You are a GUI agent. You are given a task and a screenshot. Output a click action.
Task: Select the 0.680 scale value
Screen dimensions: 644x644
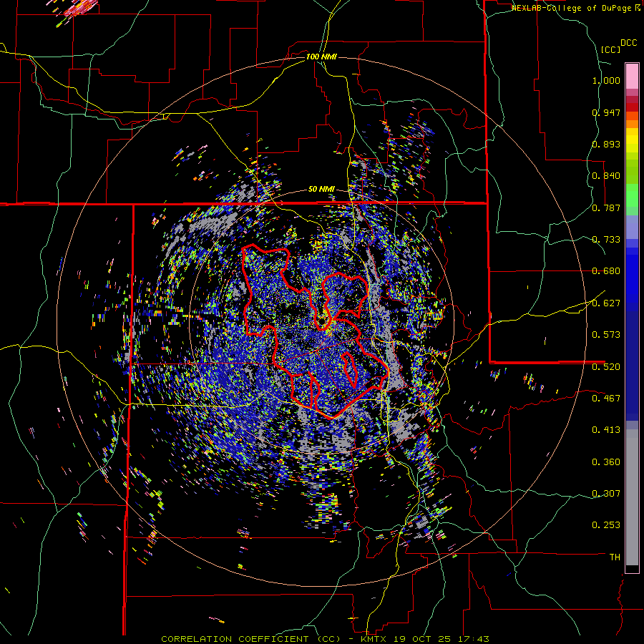point(606,271)
